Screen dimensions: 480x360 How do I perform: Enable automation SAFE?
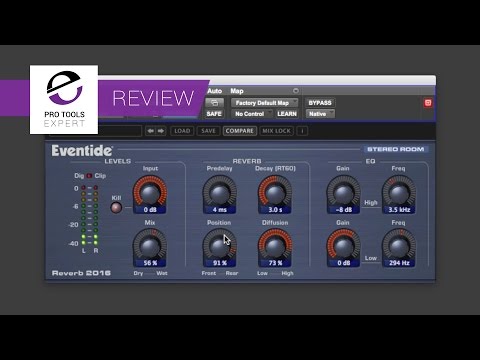[214, 114]
